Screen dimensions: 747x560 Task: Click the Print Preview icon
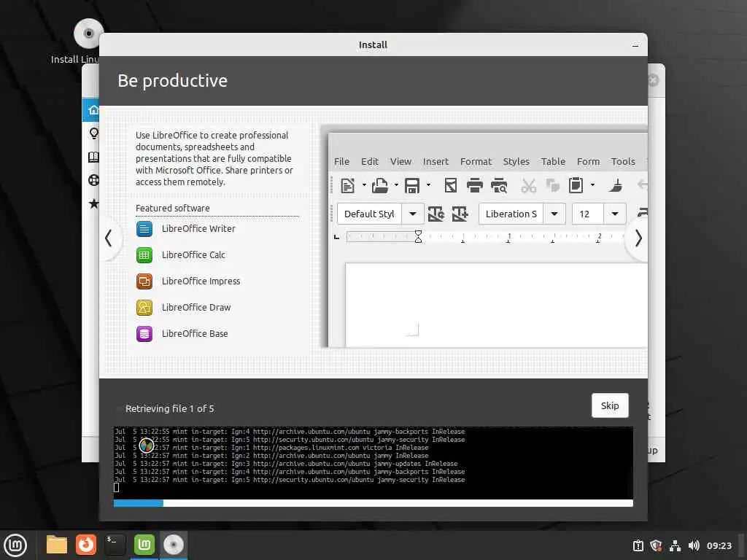[499, 185]
